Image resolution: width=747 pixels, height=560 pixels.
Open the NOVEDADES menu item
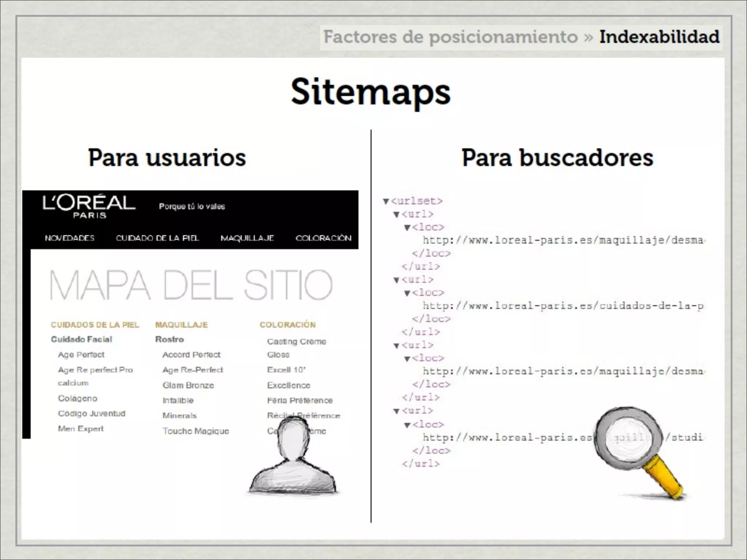[70, 238]
